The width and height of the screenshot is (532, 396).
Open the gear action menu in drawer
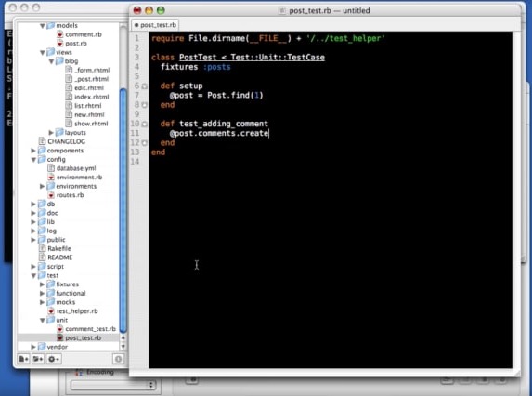coord(54,359)
